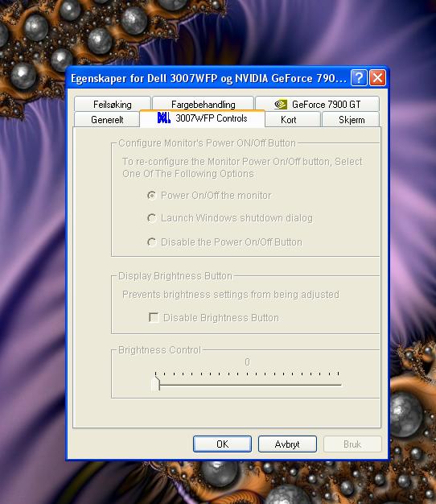The image size is (436, 504).
Task: Click the question mark help button in the title bar
Action: 359,78
